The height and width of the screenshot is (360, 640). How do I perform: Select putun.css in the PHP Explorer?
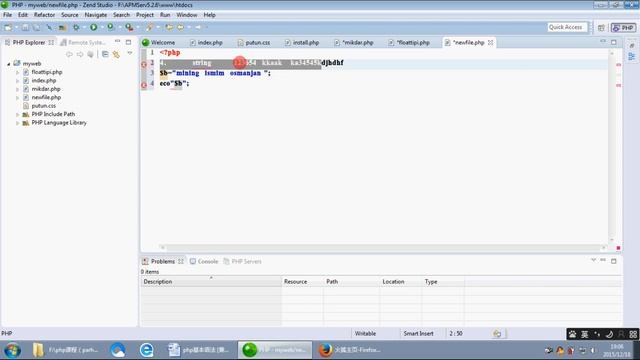44,106
